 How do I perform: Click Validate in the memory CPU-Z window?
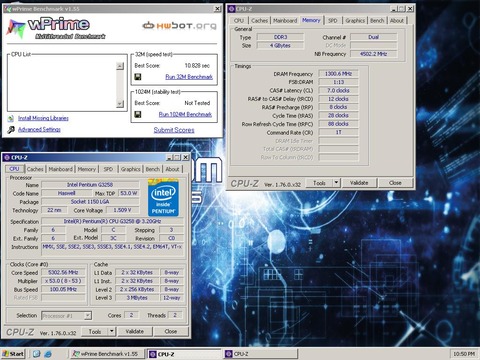click(359, 183)
